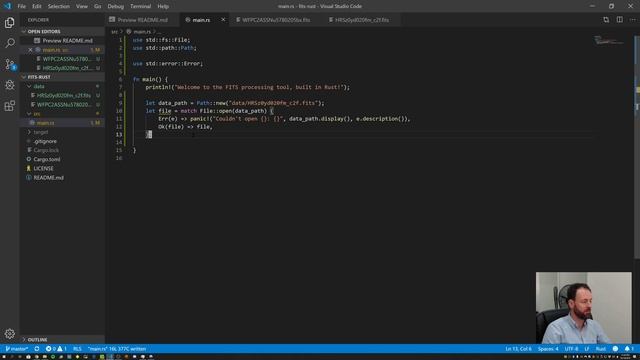
Task: Switch to the Preview README.md tab
Action: click(x=142, y=20)
